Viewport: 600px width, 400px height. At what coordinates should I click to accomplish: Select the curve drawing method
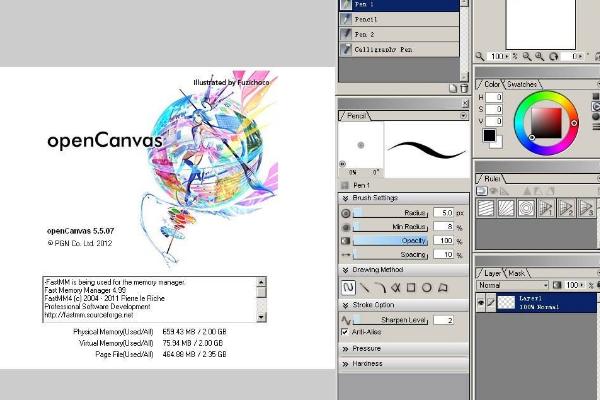coord(380,288)
